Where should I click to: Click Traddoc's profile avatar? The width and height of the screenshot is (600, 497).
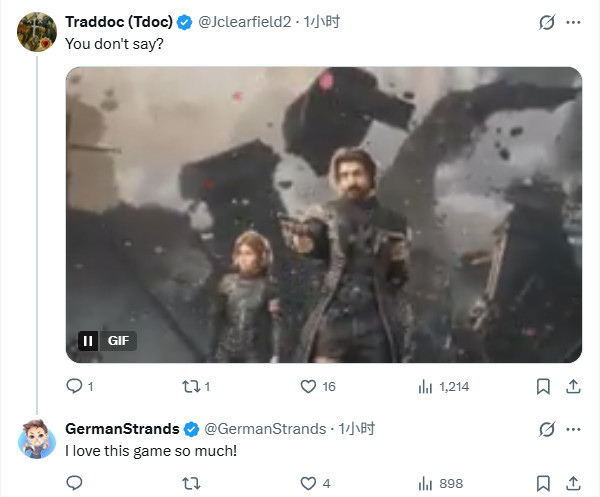point(37,31)
